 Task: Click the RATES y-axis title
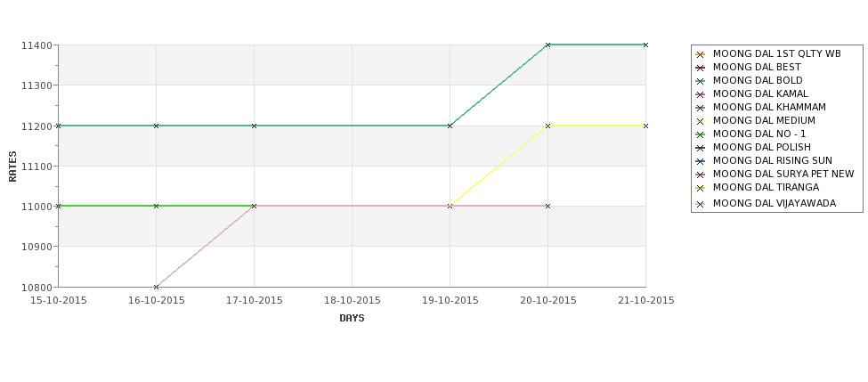[12, 167]
